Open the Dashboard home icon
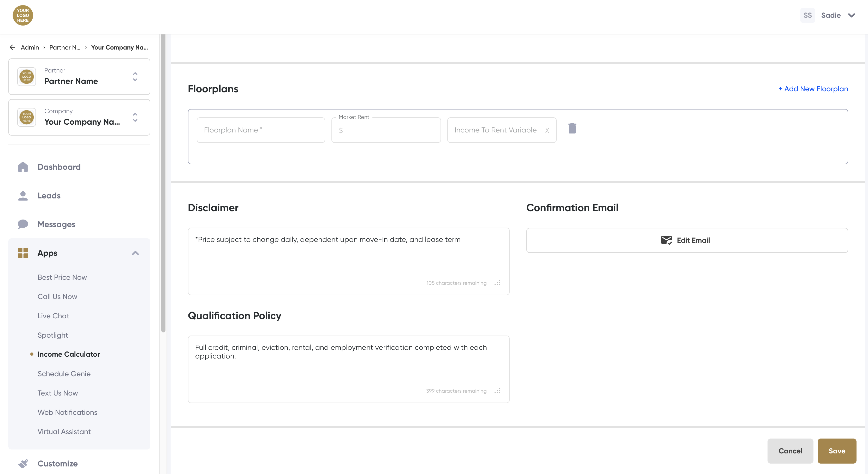The height and width of the screenshot is (474, 868). (x=23, y=167)
